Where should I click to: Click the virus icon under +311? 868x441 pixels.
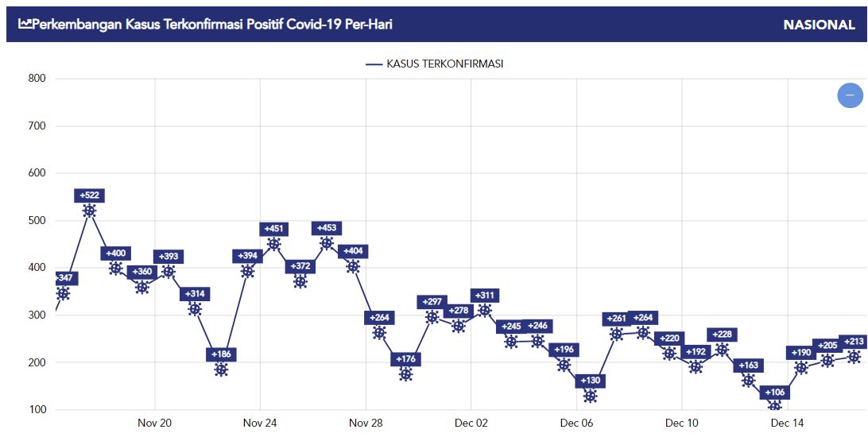pos(485,311)
